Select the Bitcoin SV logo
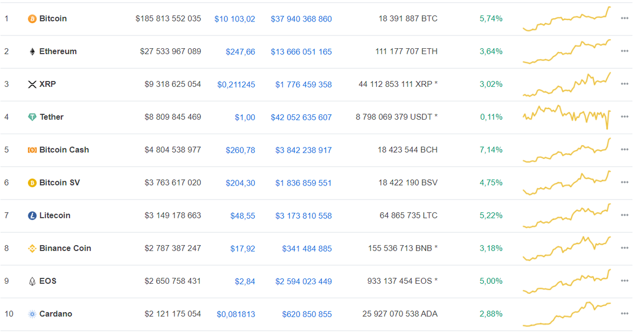644x332 pixels. (x=32, y=182)
